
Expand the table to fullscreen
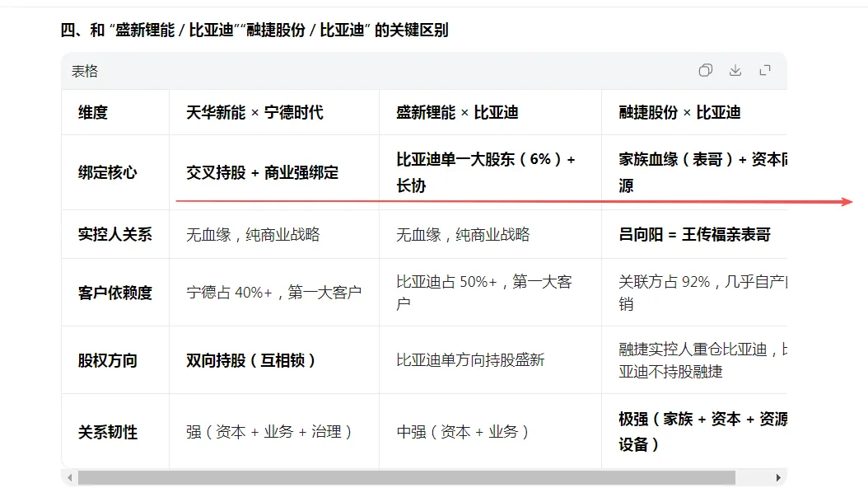coord(765,70)
